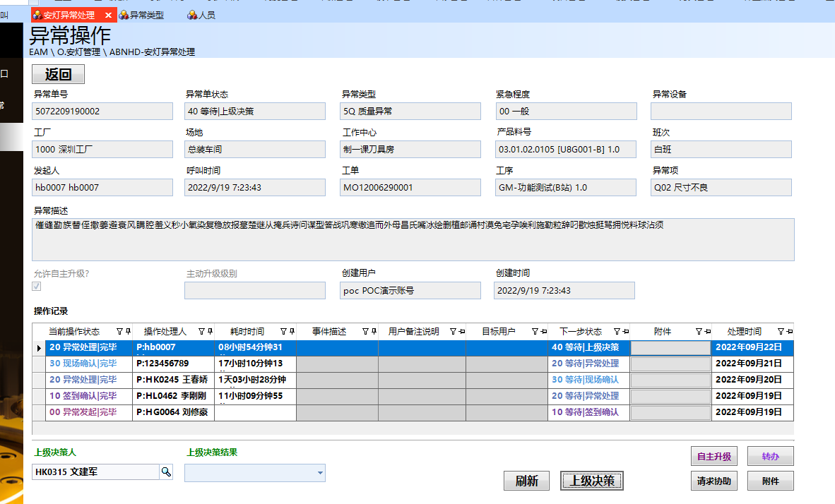Click the 异常类型 field showing 5Q 质量异常
Image resolution: width=835 pixels, height=504 pixels.
[410, 112]
